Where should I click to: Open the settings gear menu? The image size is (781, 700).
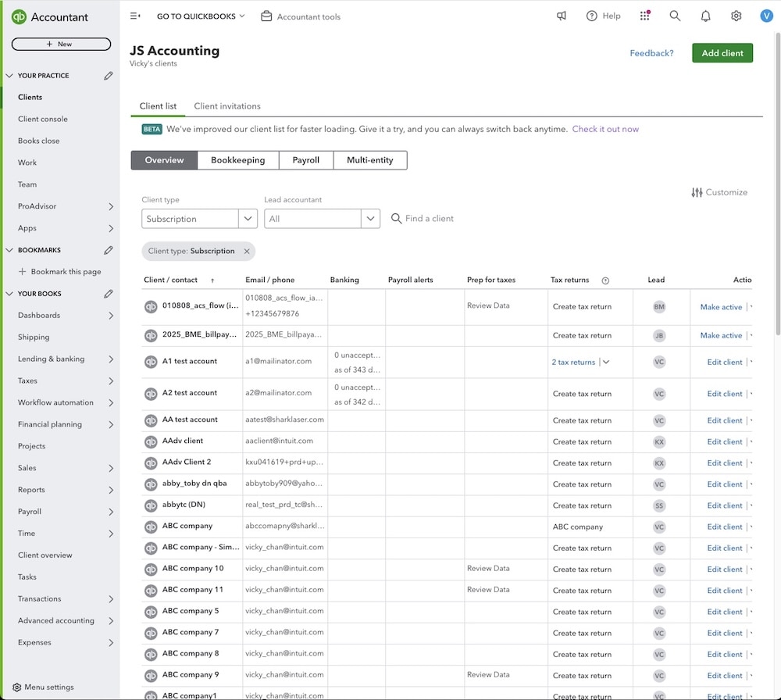[x=735, y=15]
